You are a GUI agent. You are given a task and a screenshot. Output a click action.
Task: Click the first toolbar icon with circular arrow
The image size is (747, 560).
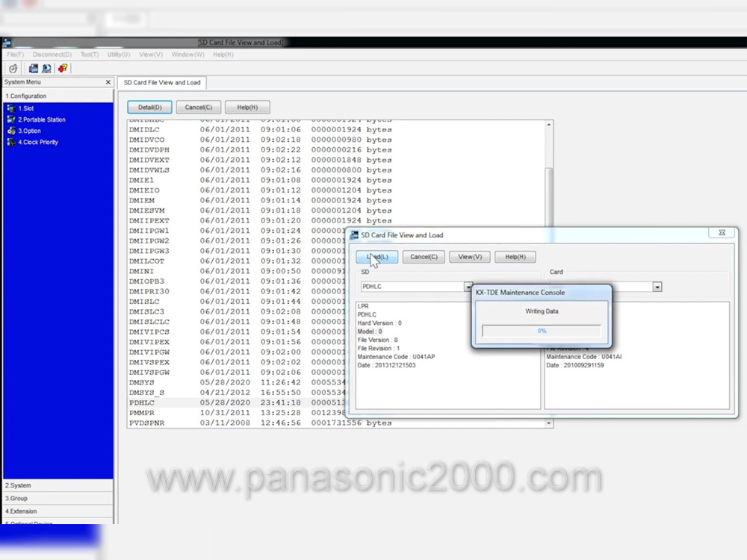(x=13, y=68)
